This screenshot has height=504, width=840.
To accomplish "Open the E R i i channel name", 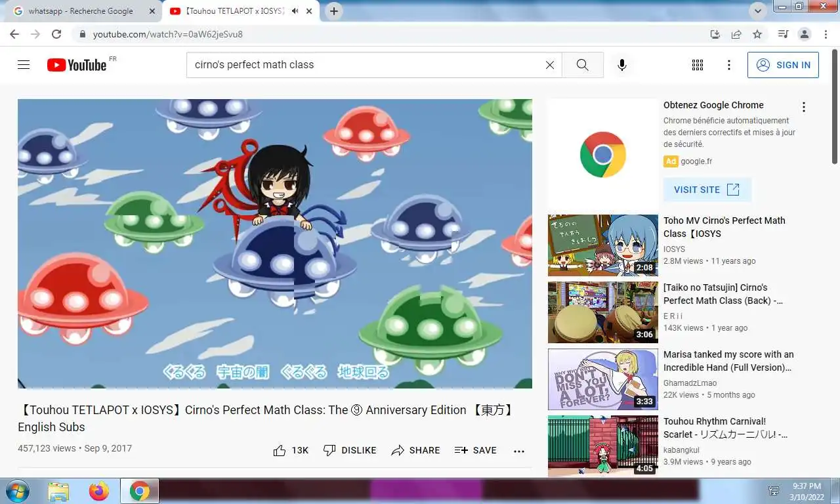I will coord(673,316).
